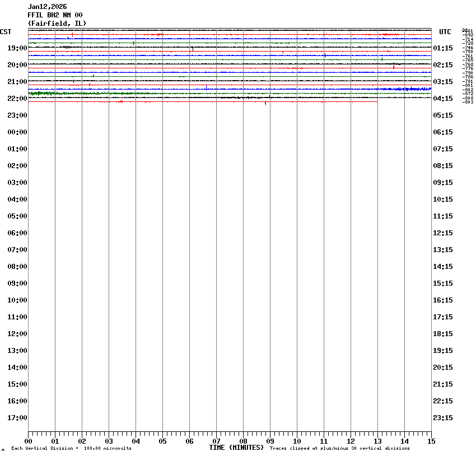Screen dimensions: 476x456
Task: Select the 15 minute axis tick label
Action: [431, 441]
